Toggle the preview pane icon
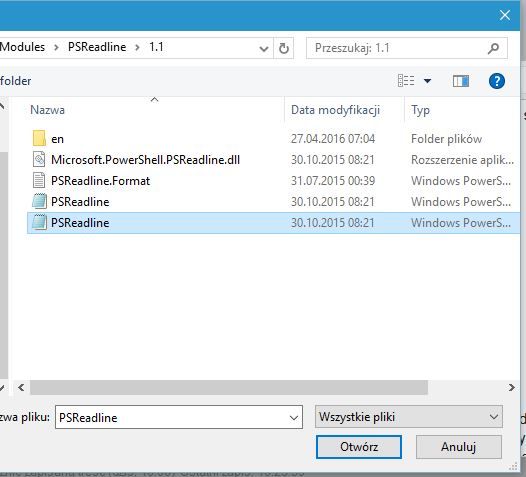Image resolution: width=526 pixels, height=477 pixels. coord(461,81)
